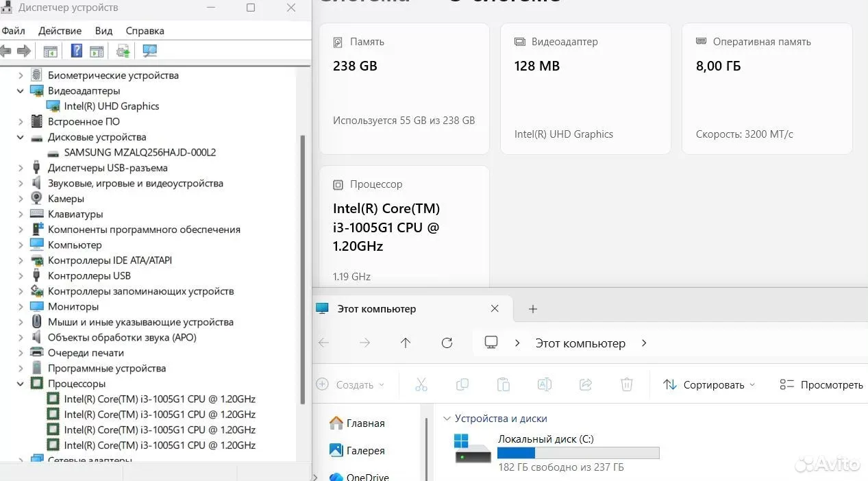
Task: Click the monitor icon in Explorer address bar
Action: pyautogui.click(x=491, y=343)
